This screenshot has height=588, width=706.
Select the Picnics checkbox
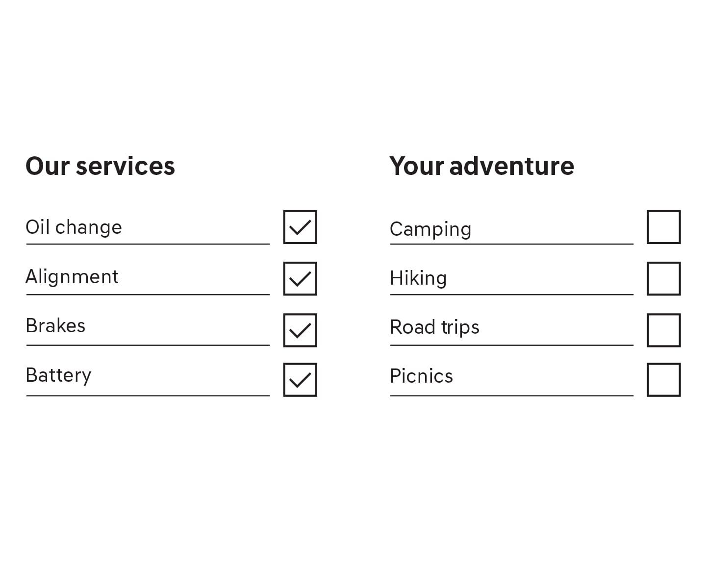[664, 380]
